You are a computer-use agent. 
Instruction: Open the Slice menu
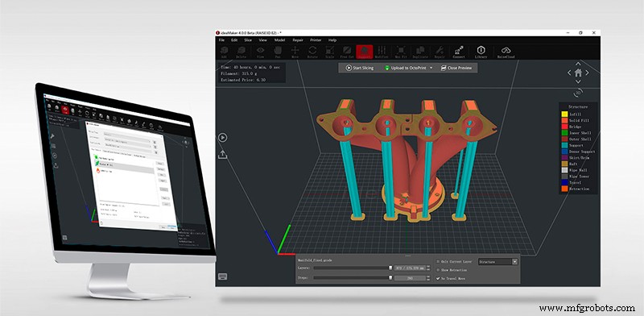pos(248,40)
